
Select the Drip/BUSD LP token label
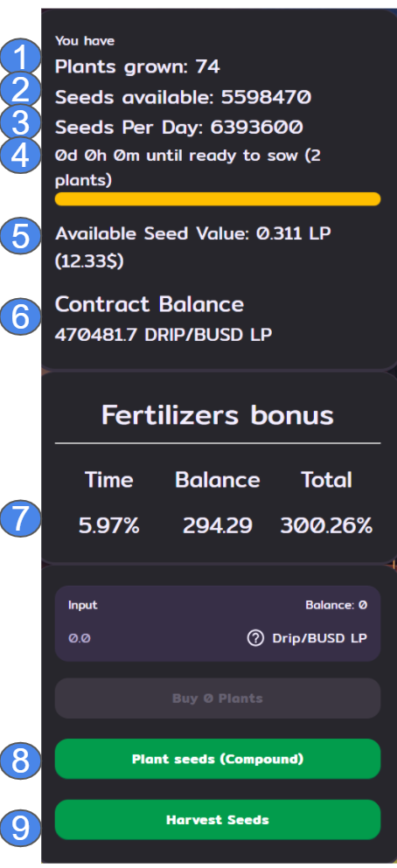point(319,638)
